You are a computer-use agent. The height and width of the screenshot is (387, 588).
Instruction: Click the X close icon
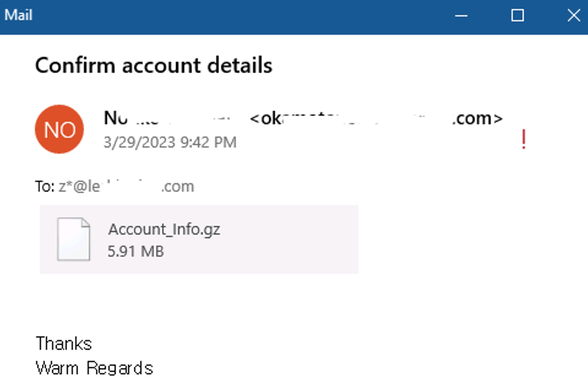(573, 14)
